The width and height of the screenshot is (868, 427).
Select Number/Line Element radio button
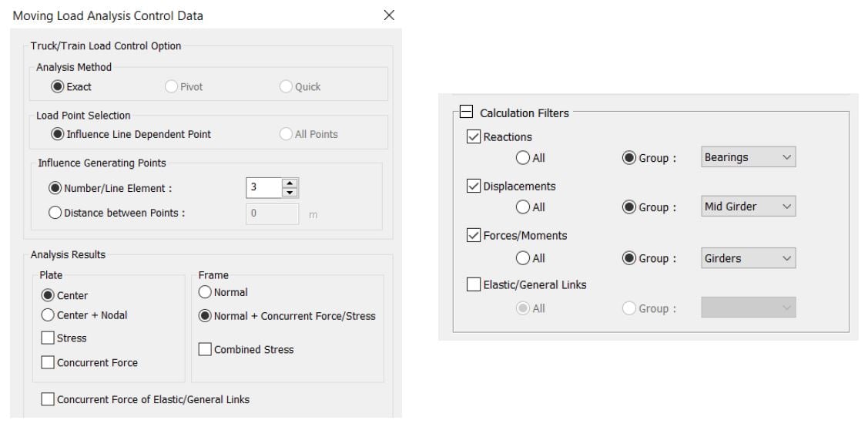click(55, 188)
